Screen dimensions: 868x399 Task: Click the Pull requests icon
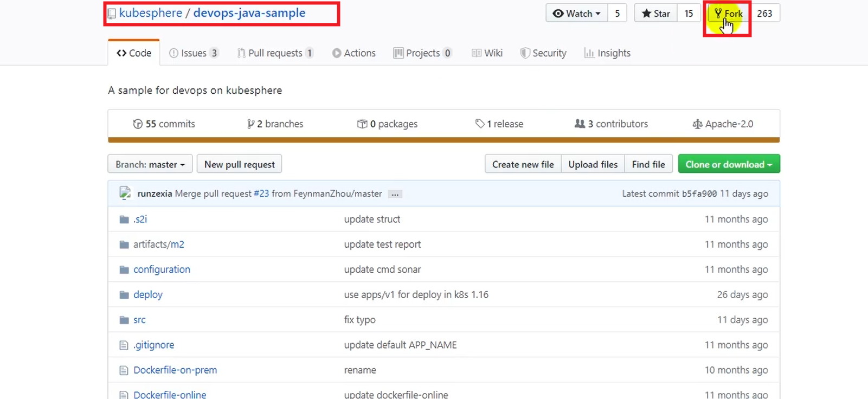pos(241,53)
